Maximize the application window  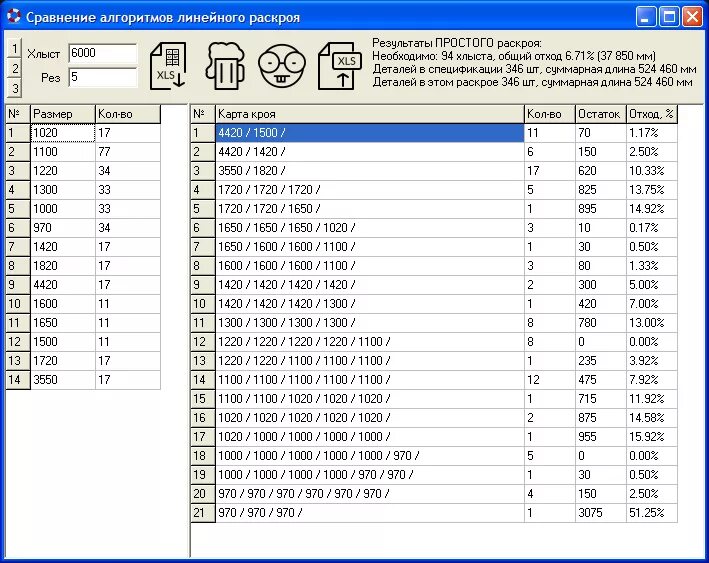669,17
